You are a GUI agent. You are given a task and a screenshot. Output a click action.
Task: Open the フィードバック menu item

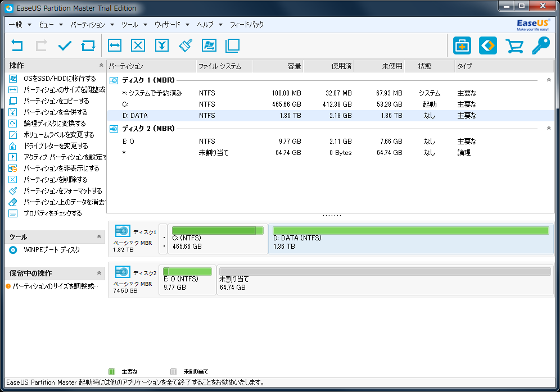pyautogui.click(x=247, y=25)
